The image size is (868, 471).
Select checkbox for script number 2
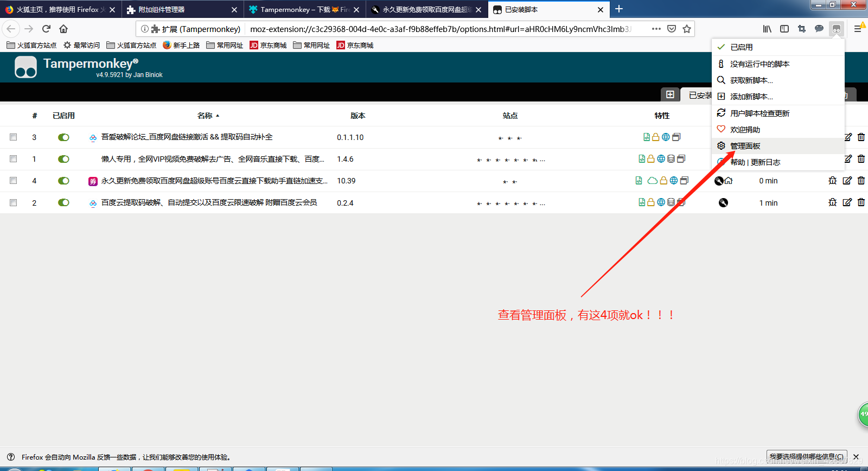(13, 202)
